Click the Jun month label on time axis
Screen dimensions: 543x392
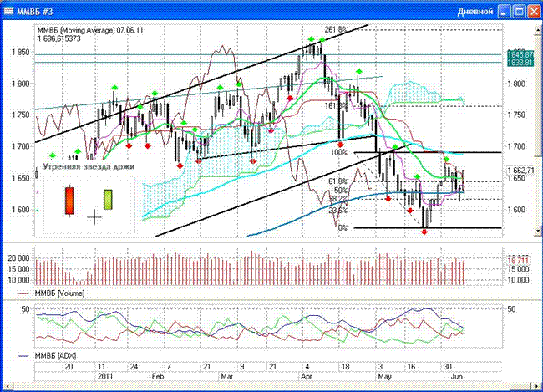[456, 376]
